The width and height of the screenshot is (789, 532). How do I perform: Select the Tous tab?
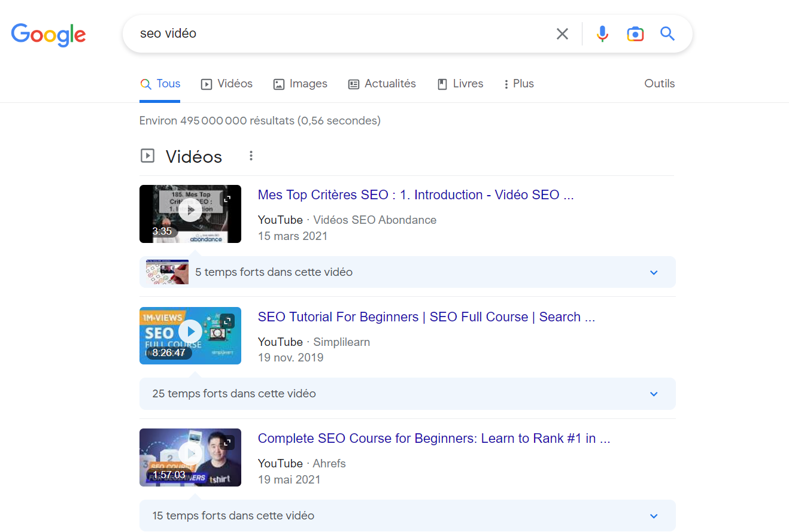point(160,84)
